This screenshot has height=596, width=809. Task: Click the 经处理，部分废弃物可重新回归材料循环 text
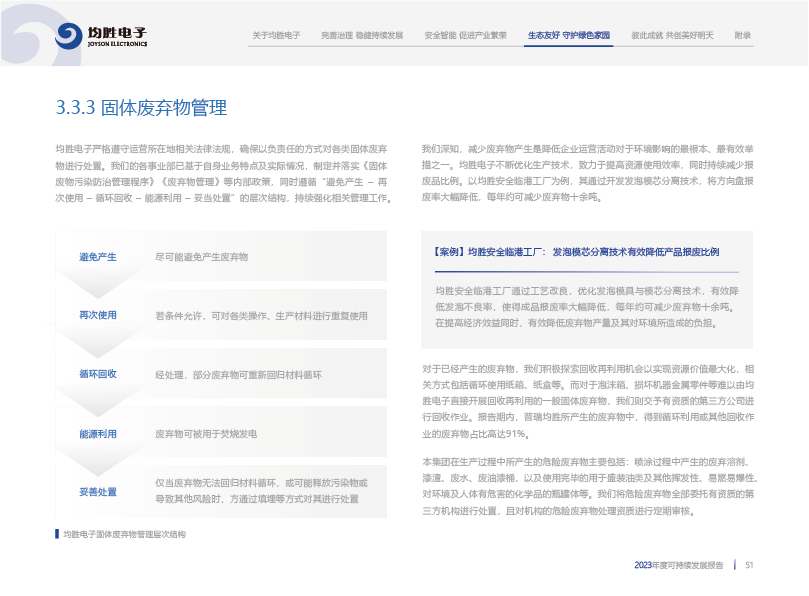point(238,374)
